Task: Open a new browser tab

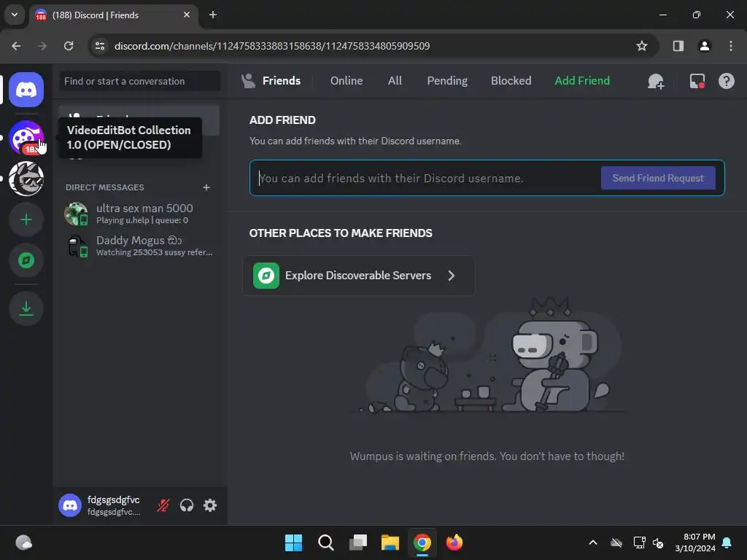Action: (213, 15)
